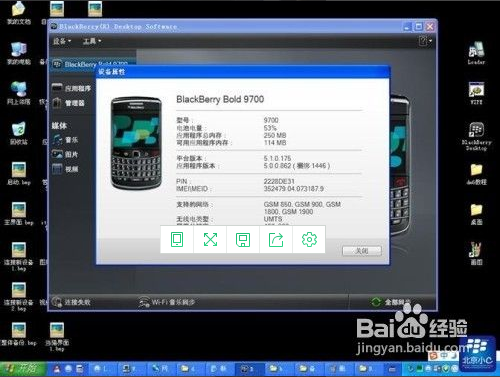Image resolution: width=500 pixels, height=377 pixels.
Task: Maximize the BlackBerry Desktop Software window
Action: (419, 27)
